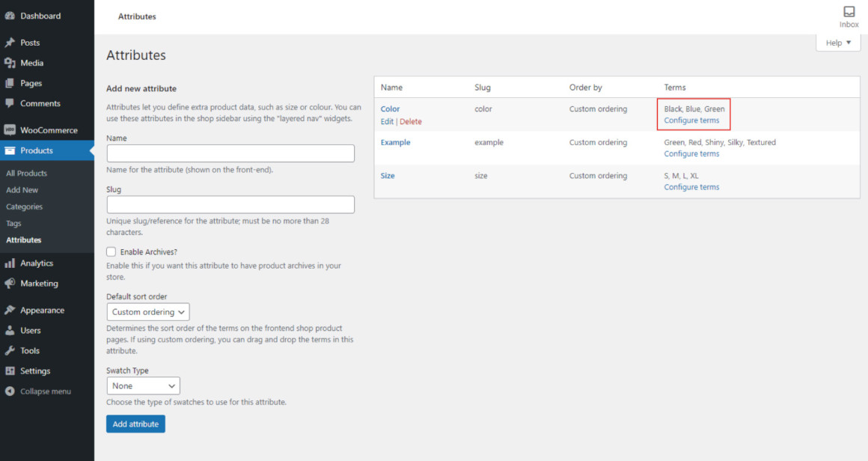868x461 pixels.
Task: Click the Comments speech bubble icon
Action: point(10,103)
